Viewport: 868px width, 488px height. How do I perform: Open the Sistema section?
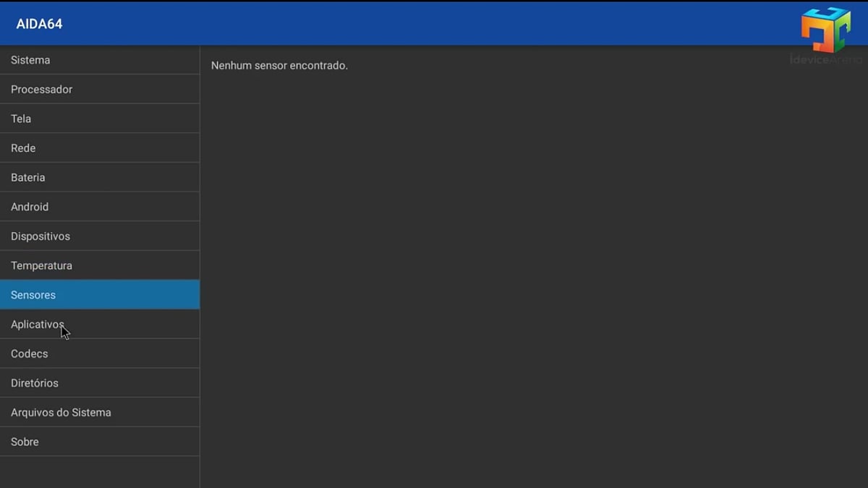pos(100,60)
